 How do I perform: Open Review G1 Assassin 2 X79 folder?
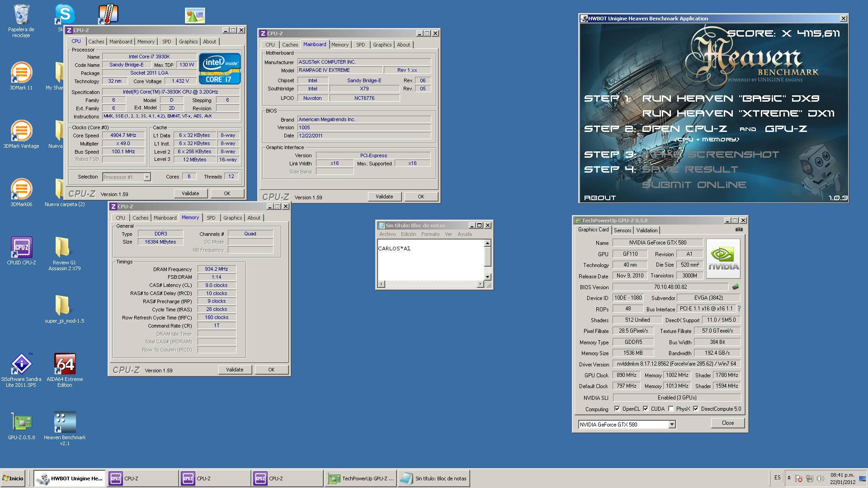64,253
